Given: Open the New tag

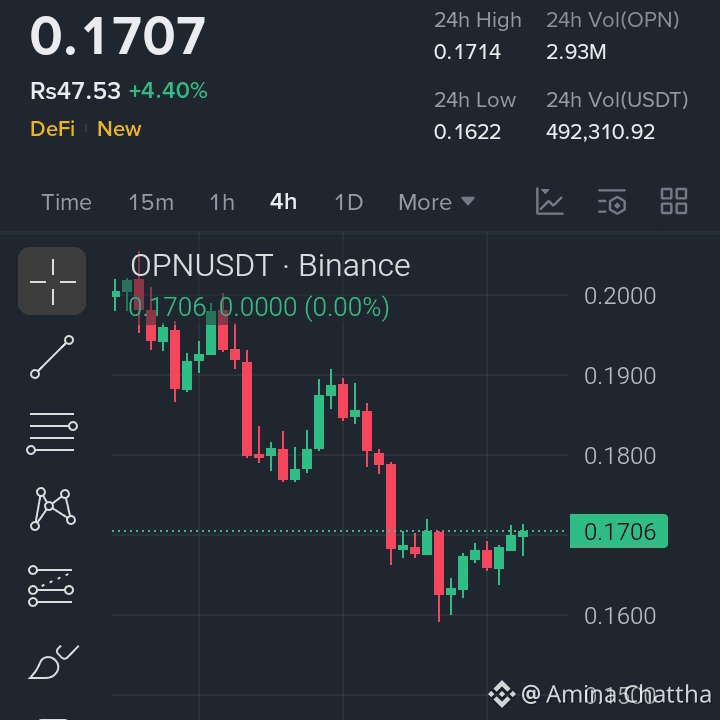Looking at the screenshot, I should [x=119, y=129].
